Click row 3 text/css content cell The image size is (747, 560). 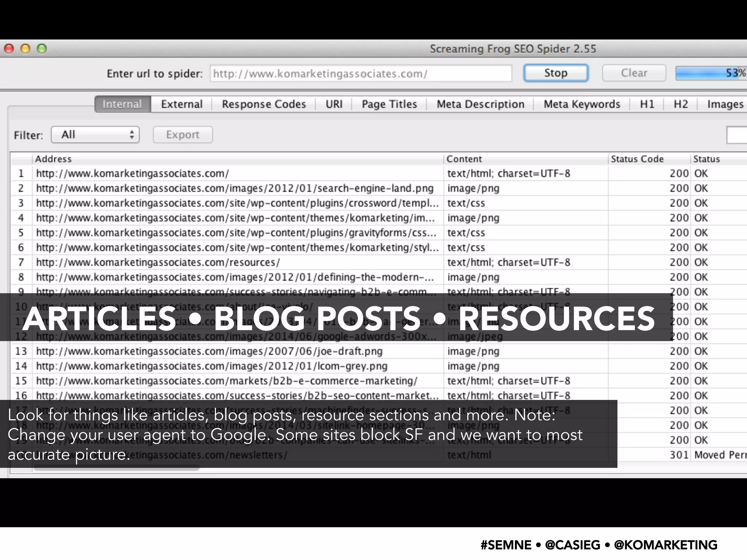click(526, 203)
